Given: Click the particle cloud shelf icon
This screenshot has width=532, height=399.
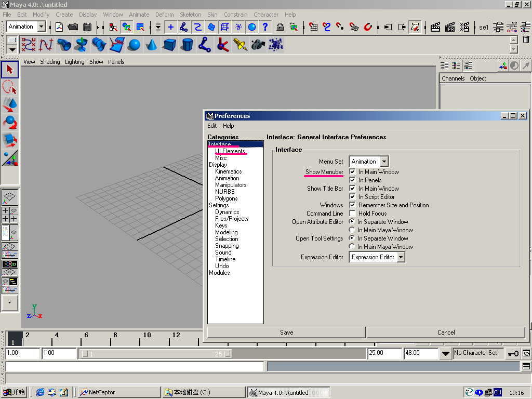Looking at the screenshot, I should click(x=275, y=45).
